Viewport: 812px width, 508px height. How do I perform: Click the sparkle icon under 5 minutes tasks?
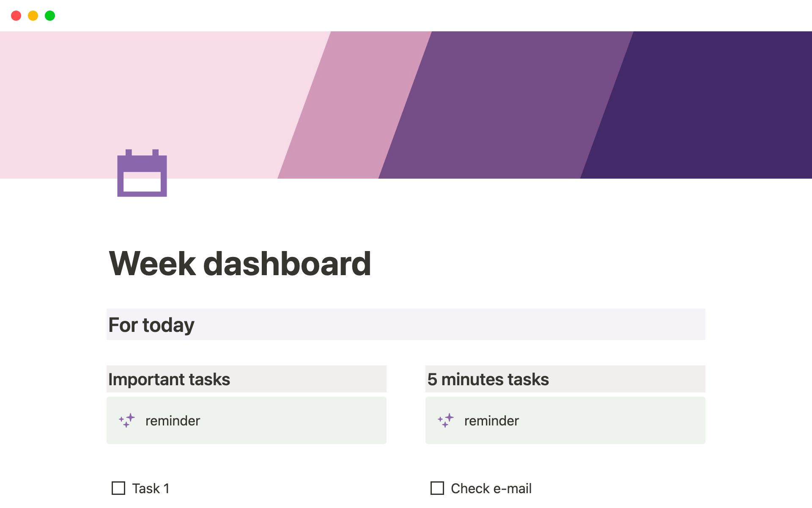(x=446, y=420)
